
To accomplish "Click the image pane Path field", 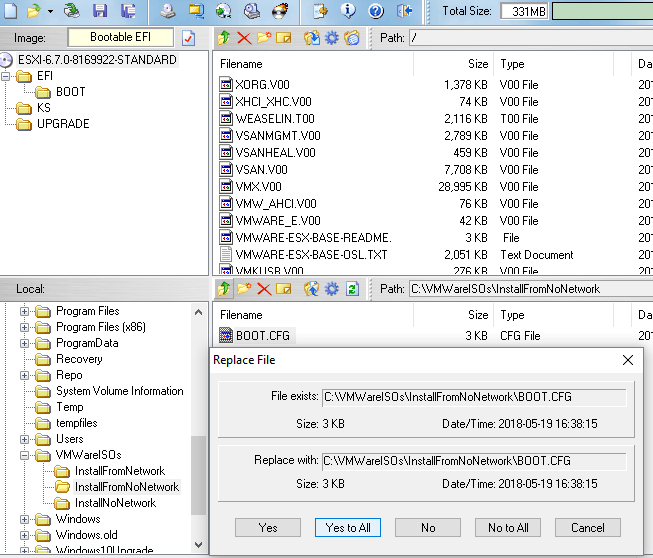I will click(x=531, y=38).
